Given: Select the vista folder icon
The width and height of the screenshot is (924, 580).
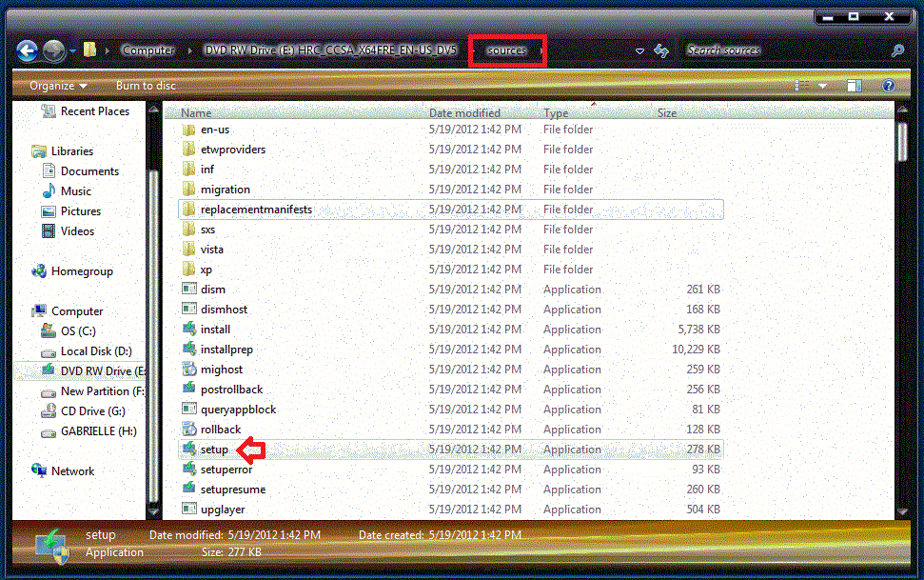Looking at the screenshot, I should (188, 250).
